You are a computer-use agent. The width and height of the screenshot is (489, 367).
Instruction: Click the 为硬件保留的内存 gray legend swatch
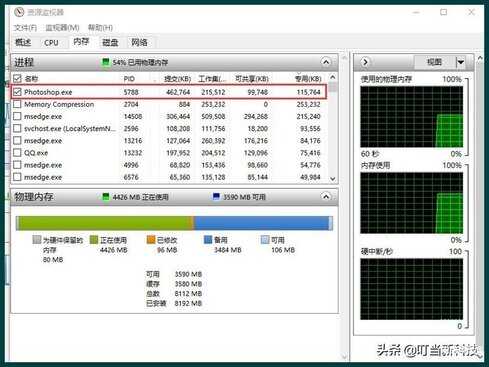pyautogui.click(x=37, y=240)
